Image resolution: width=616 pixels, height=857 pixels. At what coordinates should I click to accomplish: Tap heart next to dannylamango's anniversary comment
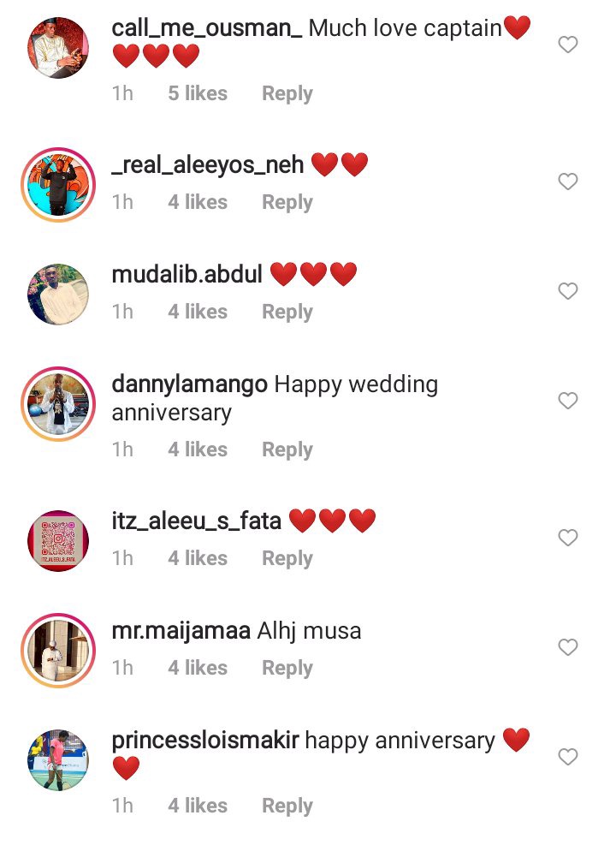coord(568,401)
